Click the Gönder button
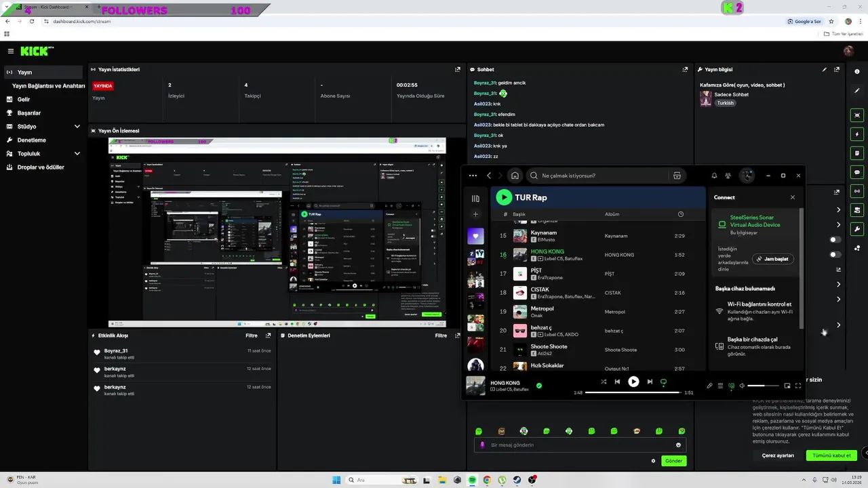 click(x=673, y=461)
